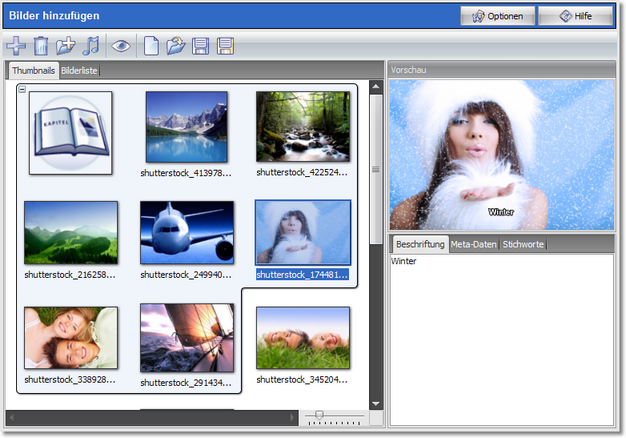The height and width of the screenshot is (438, 626).
Task: Click the Optionen button
Action: point(497,16)
